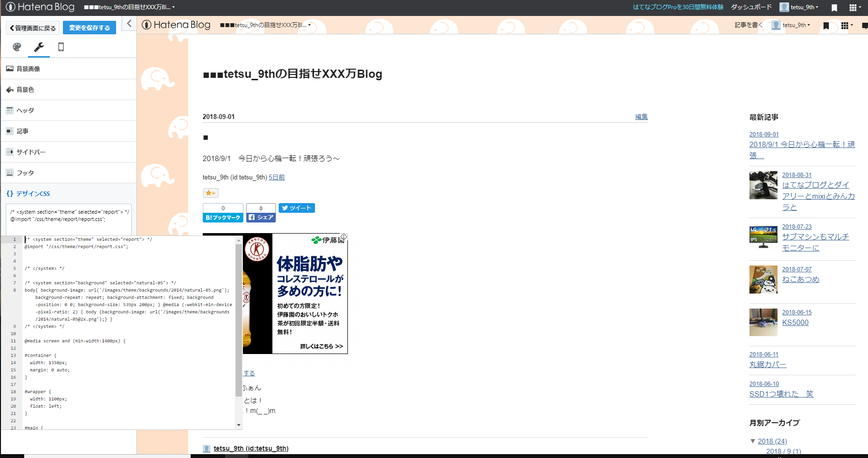868x458 pixels.
Task: Select the wrench customize tab
Action: pyautogui.click(x=38, y=47)
